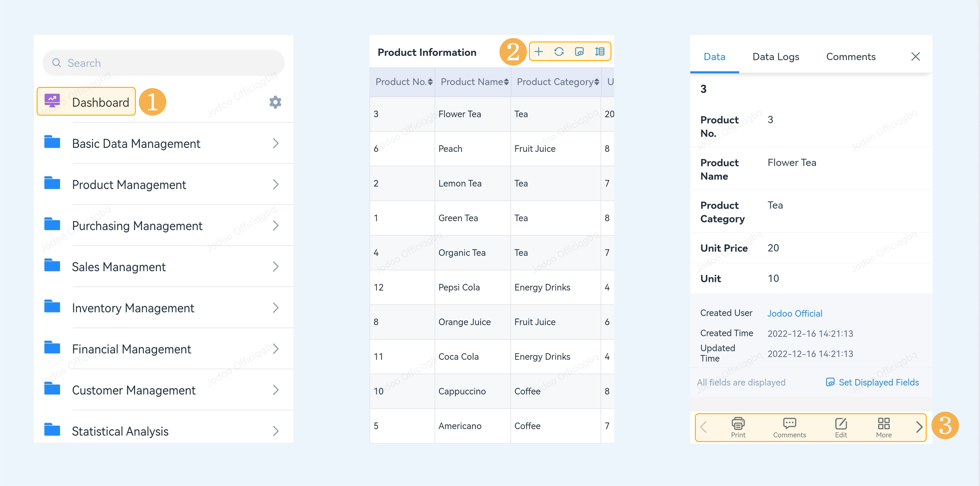Click the add new record plus icon
This screenshot has width=980, height=486.
pos(538,52)
